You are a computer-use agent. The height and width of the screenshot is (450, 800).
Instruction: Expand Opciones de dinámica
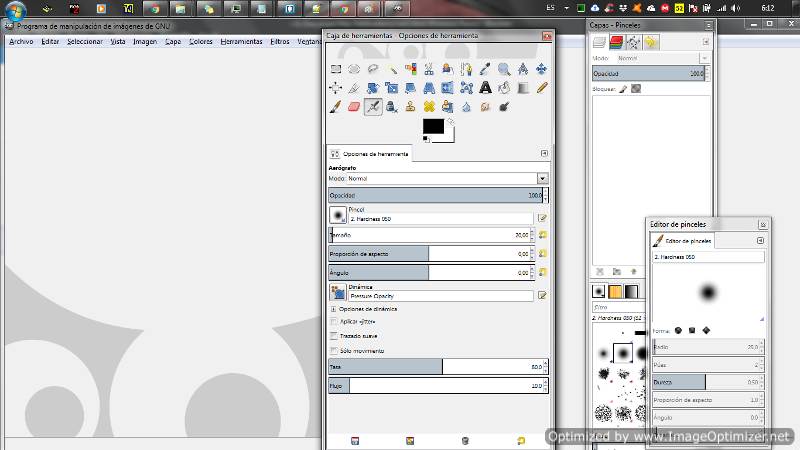click(x=333, y=309)
